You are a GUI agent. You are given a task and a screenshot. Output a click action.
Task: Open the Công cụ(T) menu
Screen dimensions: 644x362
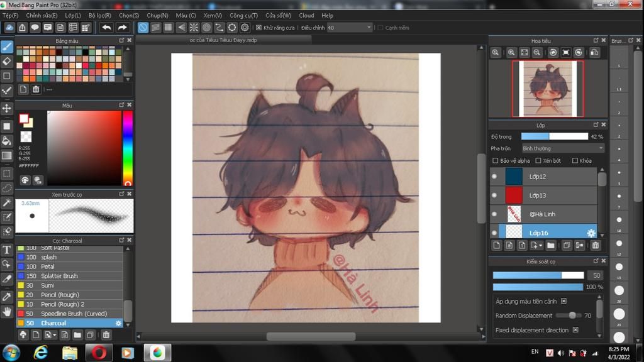pos(243,15)
